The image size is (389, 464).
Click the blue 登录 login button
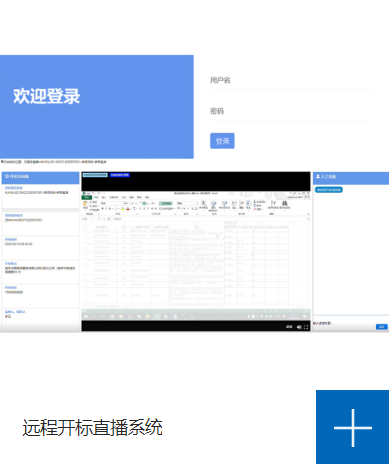222,141
